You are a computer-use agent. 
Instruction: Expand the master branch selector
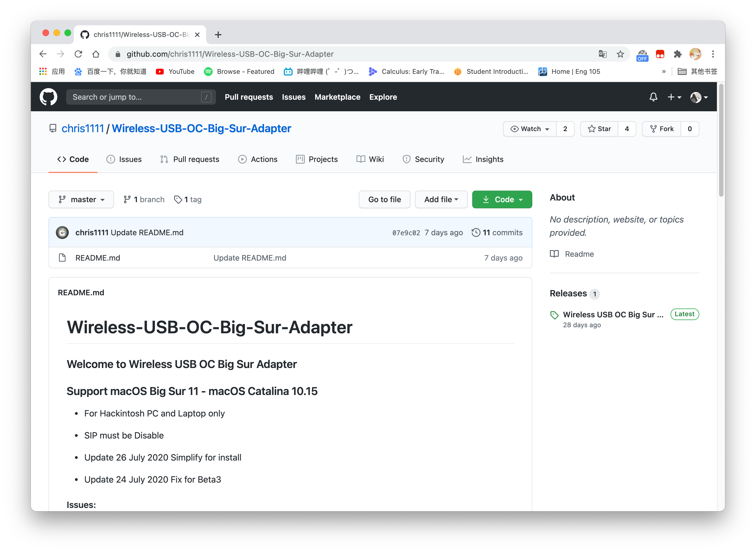point(81,199)
